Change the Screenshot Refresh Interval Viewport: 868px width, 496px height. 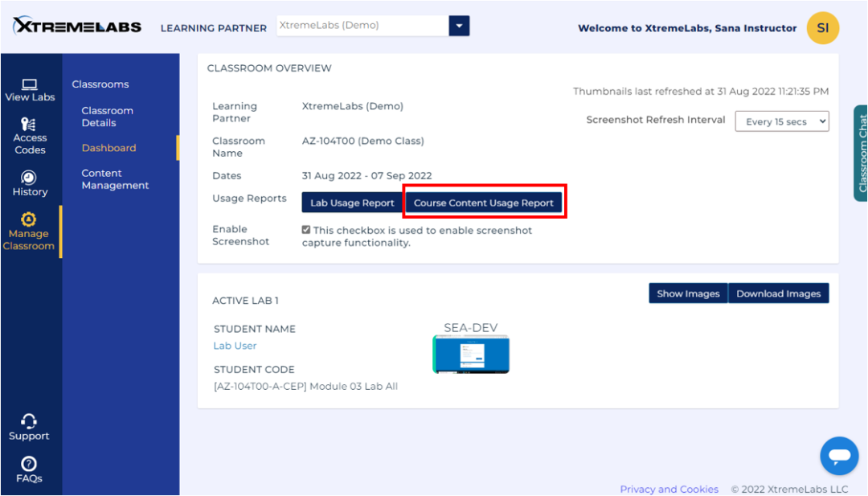click(x=781, y=121)
